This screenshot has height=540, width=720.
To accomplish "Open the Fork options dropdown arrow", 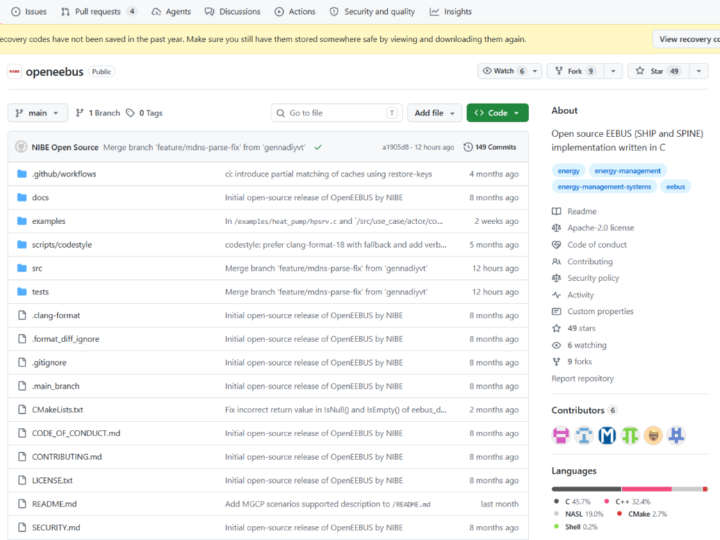I will (613, 71).
